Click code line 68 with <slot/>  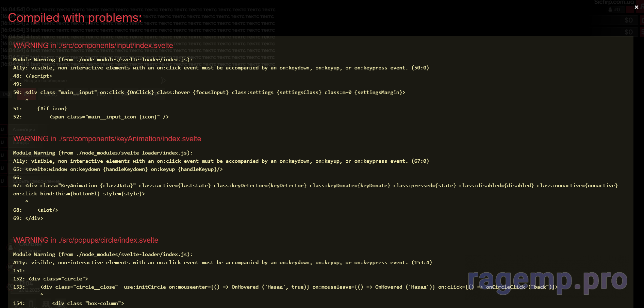click(x=36, y=210)
